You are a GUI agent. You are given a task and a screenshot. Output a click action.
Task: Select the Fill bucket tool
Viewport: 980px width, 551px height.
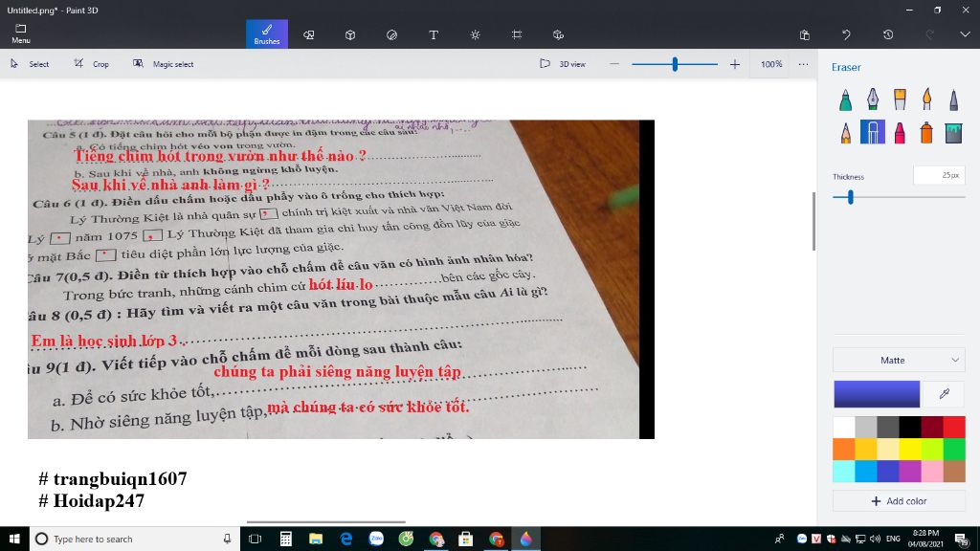click(x=954, y=132)
